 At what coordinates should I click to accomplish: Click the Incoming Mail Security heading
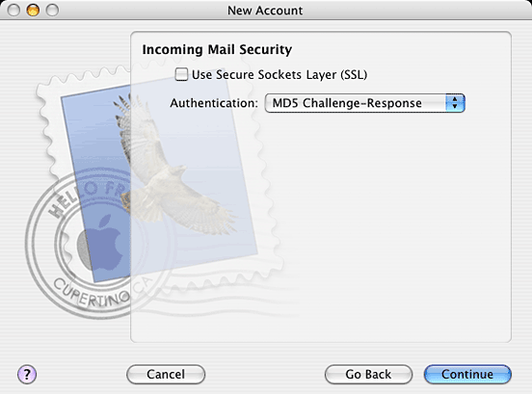click(x=217, y=49)
